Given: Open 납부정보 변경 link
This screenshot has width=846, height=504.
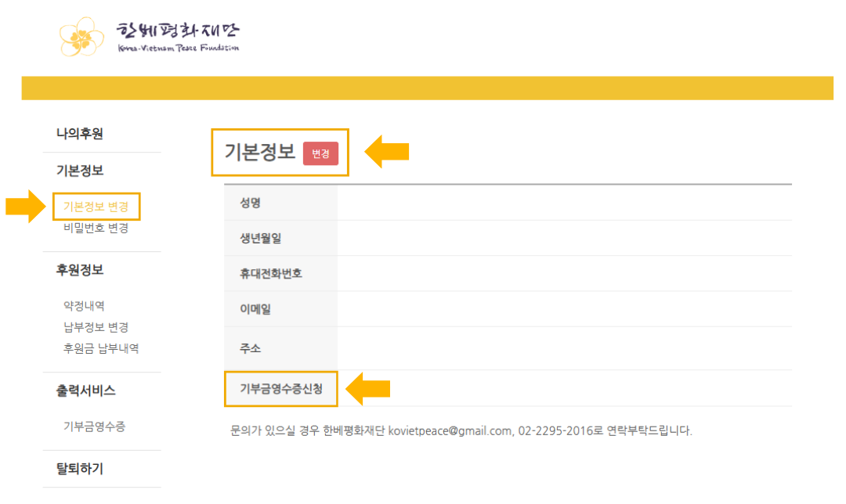Looking at the screenshot, I should coord(96,327).
